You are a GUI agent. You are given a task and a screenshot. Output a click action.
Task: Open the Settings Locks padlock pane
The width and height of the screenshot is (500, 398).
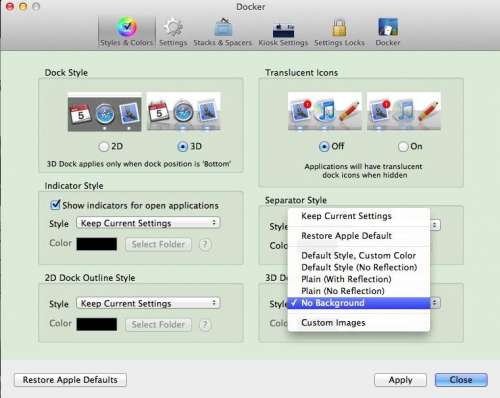coord(339,33)
